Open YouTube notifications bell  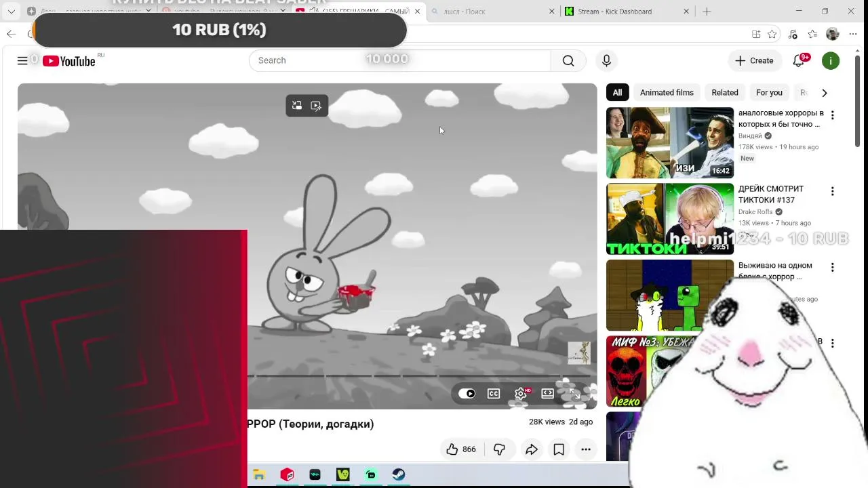(799, 61)
